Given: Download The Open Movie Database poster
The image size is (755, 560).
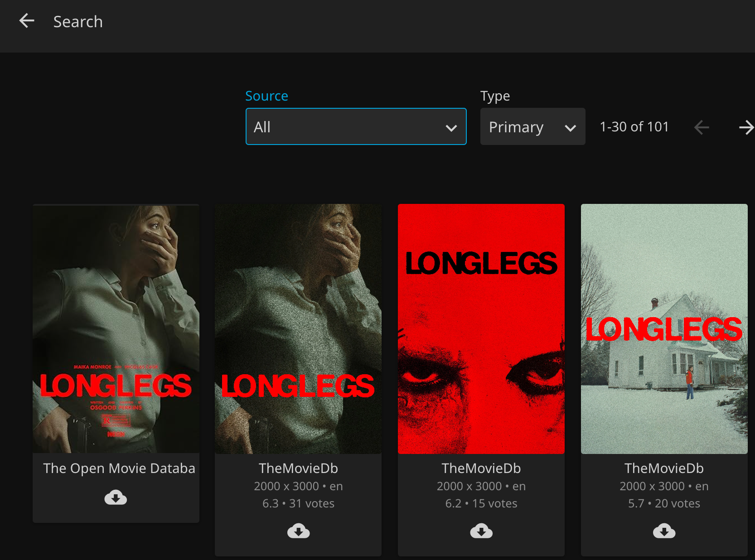Looking at the screenshot, I should [116, 497].
